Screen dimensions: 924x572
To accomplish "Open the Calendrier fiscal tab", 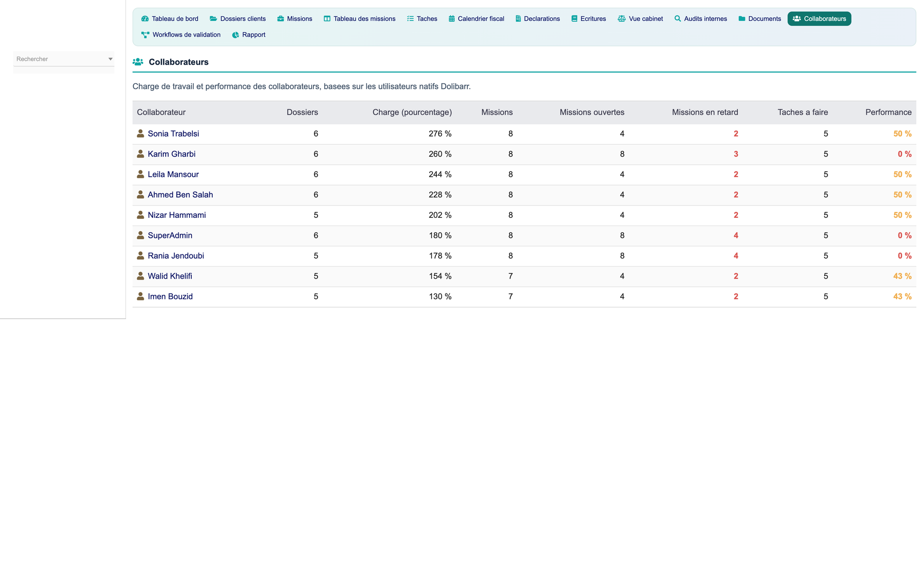I will (476, 19).
